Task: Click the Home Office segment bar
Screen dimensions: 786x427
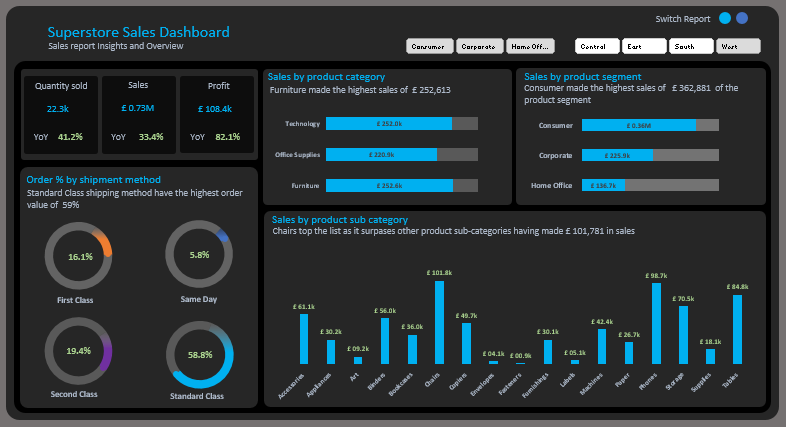Action: 604,185
